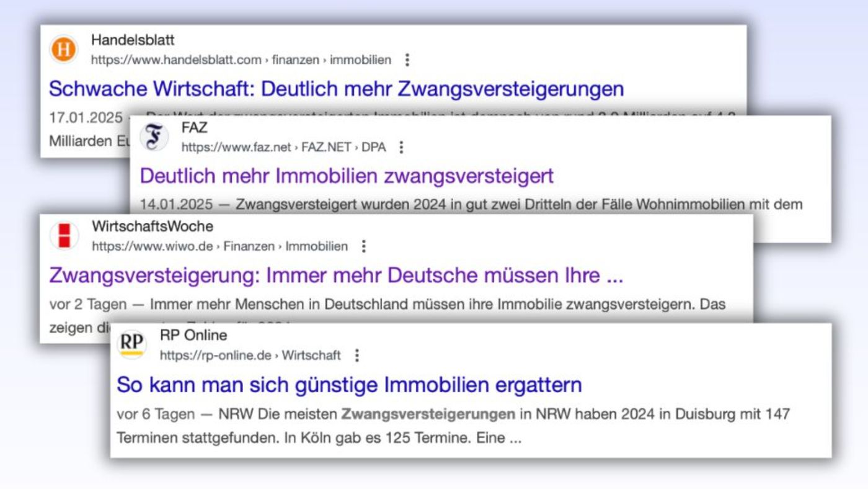This screenshot has width=868, height=489.
Task: Click the orange Handelsblatt favicon
Action: [63, 50]
